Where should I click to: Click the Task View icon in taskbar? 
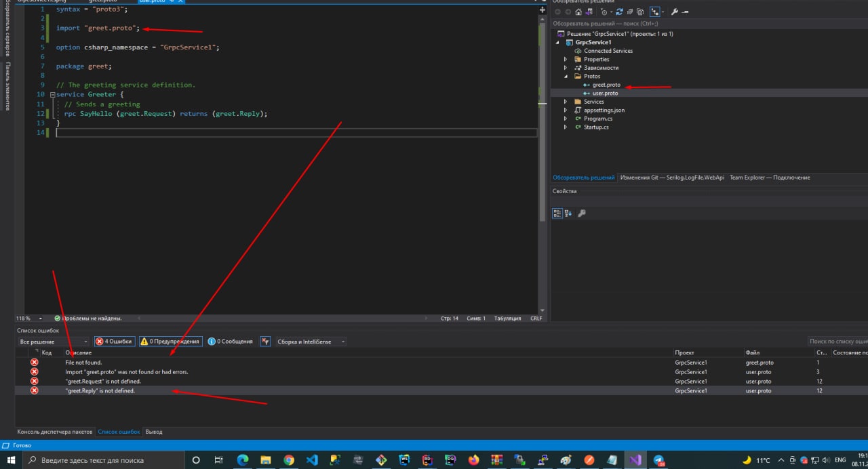click(218, 460)
